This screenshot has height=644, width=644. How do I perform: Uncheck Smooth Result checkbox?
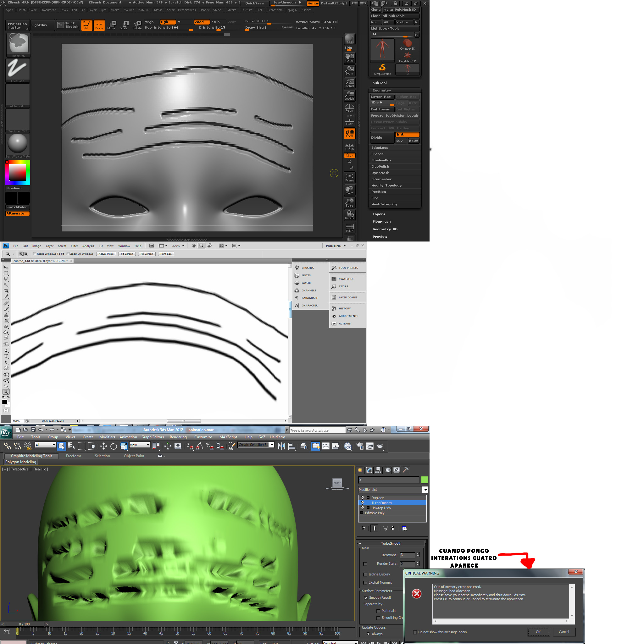click(366, 598)
